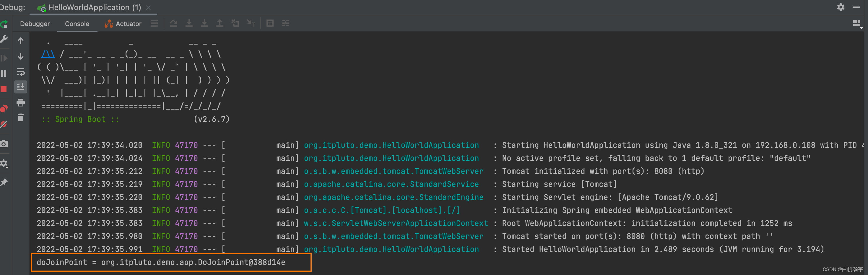
Task: Click the Trace Current Stream Chain icon
Action: click(285, 23)
